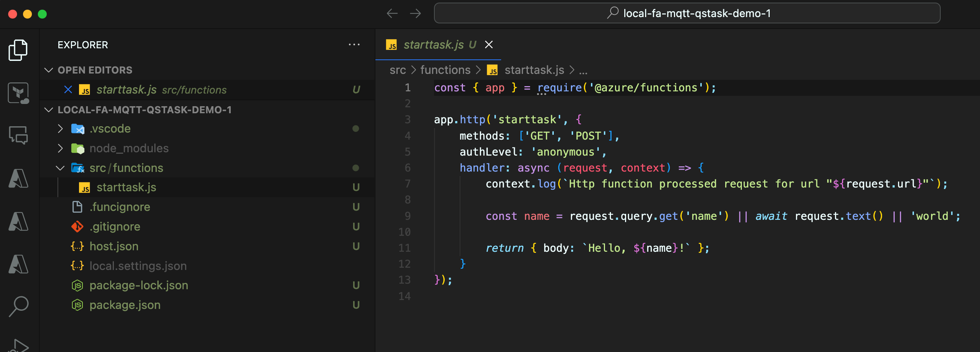Click the command center search field
The height and width of the screenshot is (352, 980).
click(687, 14)
